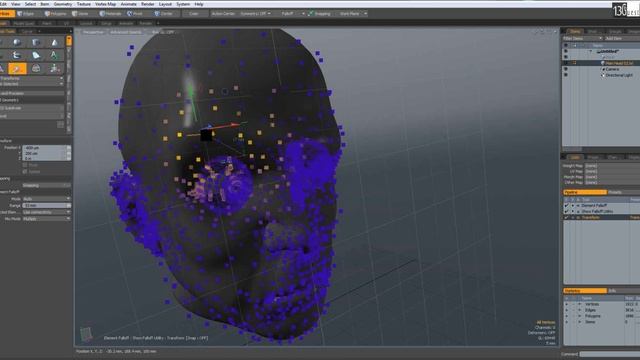Click the Position Z value field

(45, 158)
